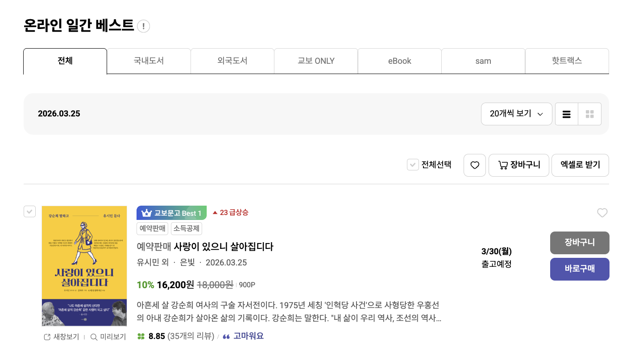The width and height of the screenshot is (622, 364).
Task: Select the 전체 tab
Action: click(65, 61)
